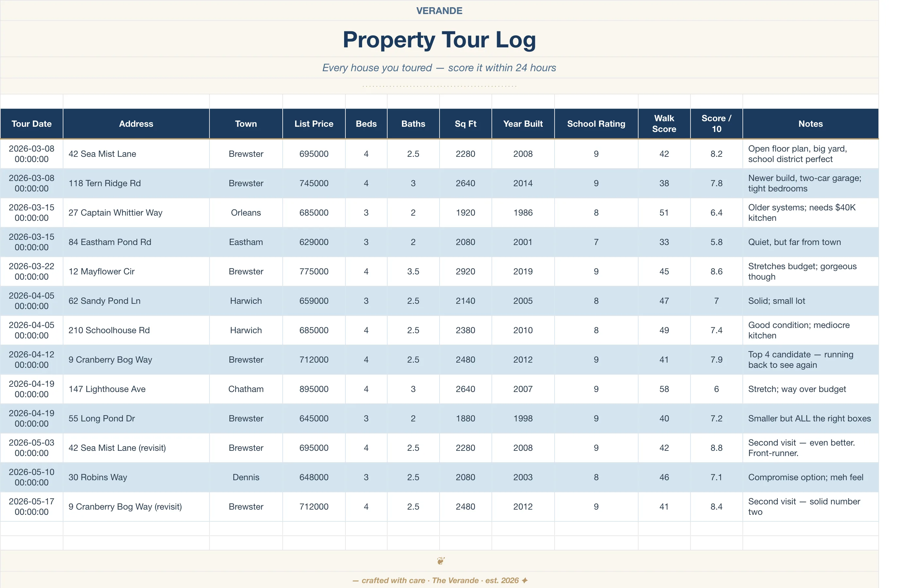The width and height of the screenshot is (915, 588).
Task: Select the 55 Long Pond Dr cell
Action: point(136,418)
